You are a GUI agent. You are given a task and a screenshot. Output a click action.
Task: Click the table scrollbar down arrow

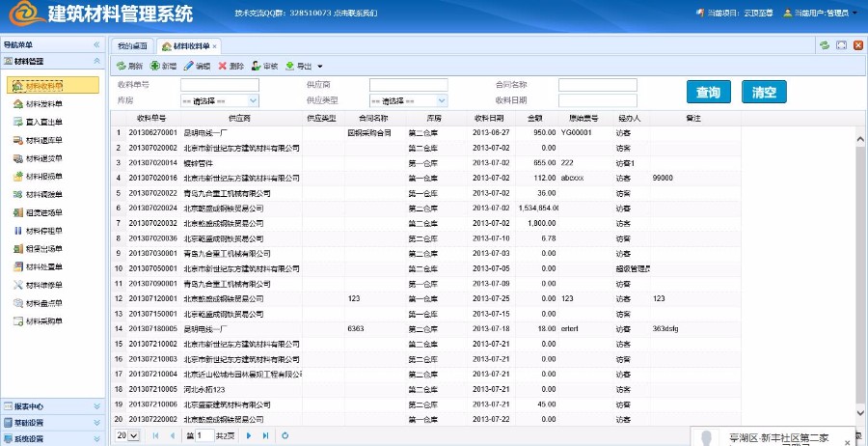point(860,413)
